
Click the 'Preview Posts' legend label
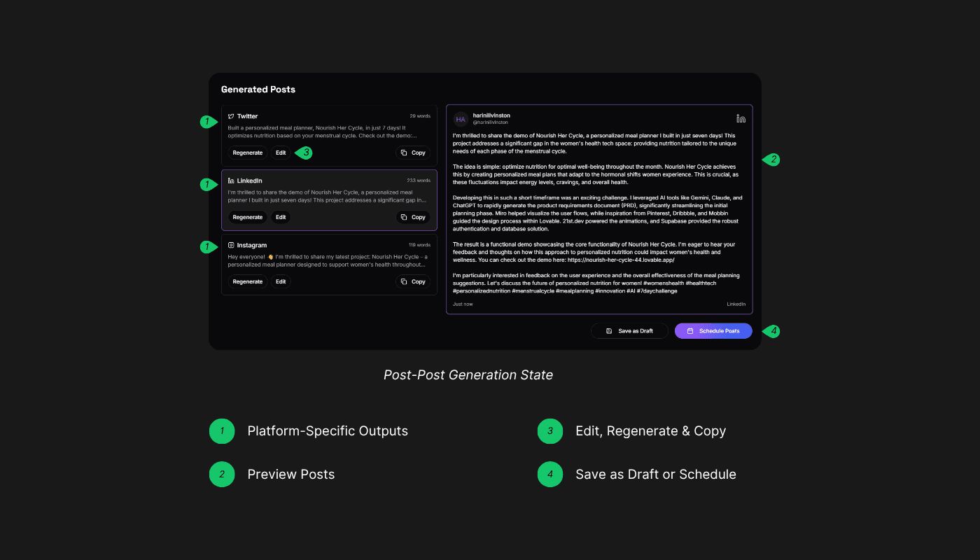pyautogui.click(x=291, y=475)
